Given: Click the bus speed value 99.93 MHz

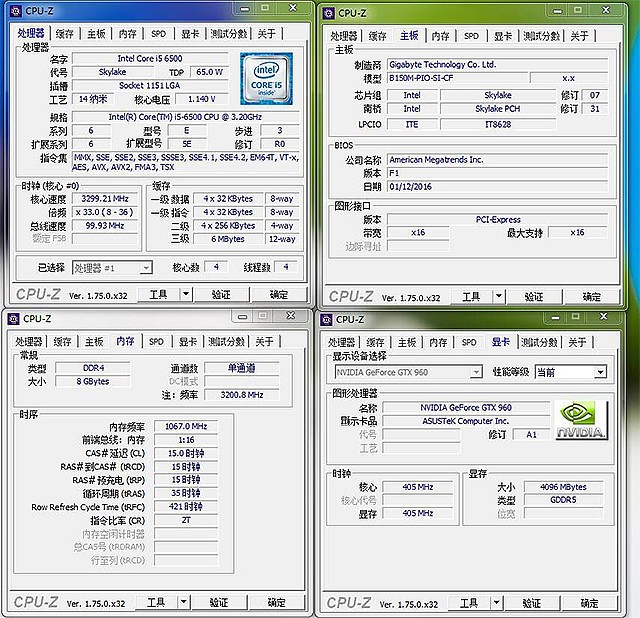Looking at the screenshot, I should tap(105, 226).
